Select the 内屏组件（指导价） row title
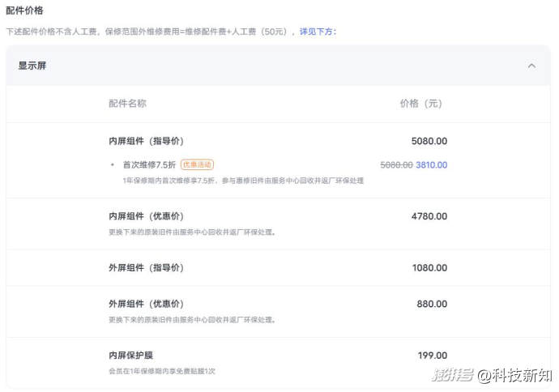The image size is (559, 392). point(146,141)
